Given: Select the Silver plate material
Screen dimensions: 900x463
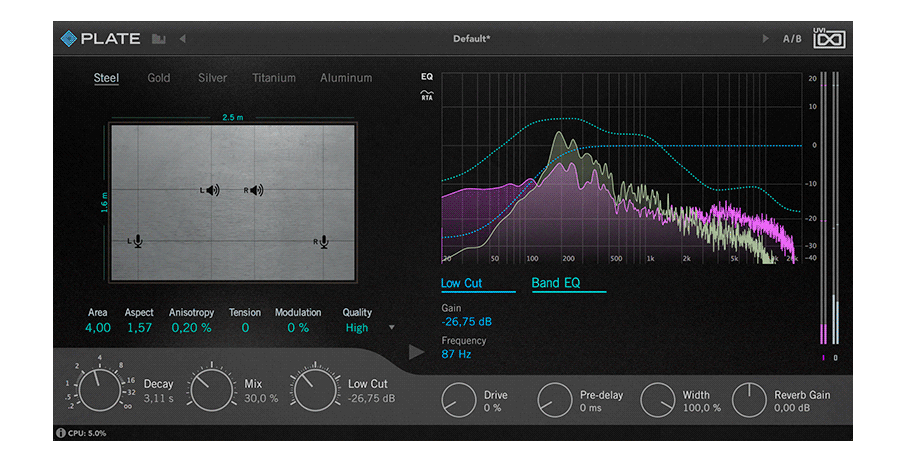Looking at the screenshot, I should [x=212, y=78].
